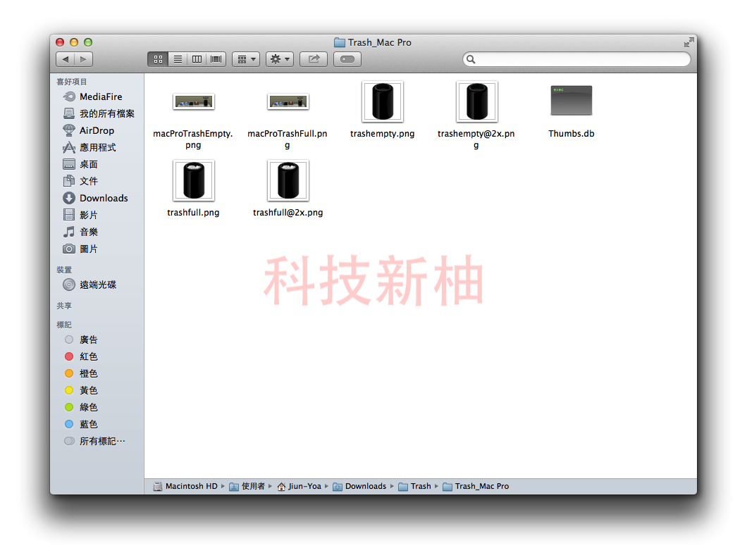Switch to icon view
The image size is (747, 560).
click(158, 59)
